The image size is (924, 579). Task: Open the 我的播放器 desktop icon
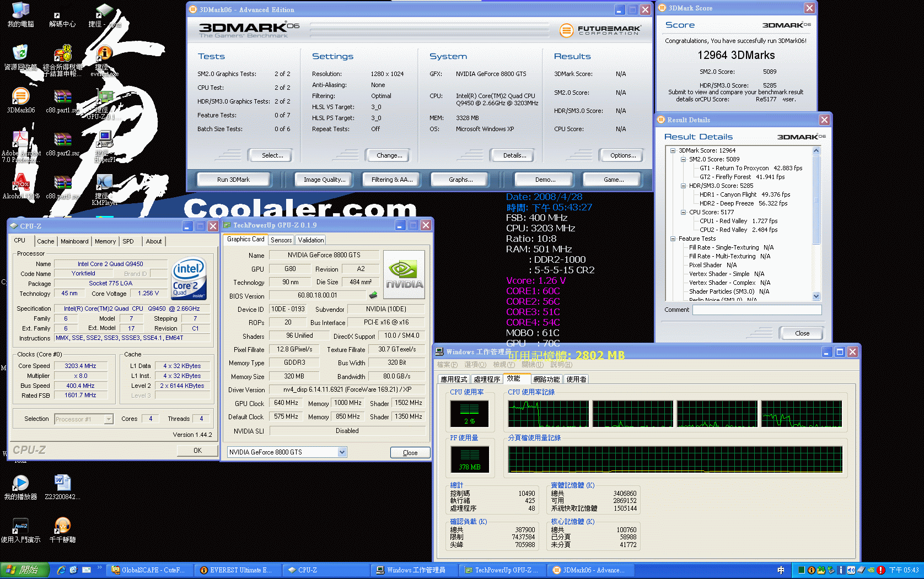(20, 487)
